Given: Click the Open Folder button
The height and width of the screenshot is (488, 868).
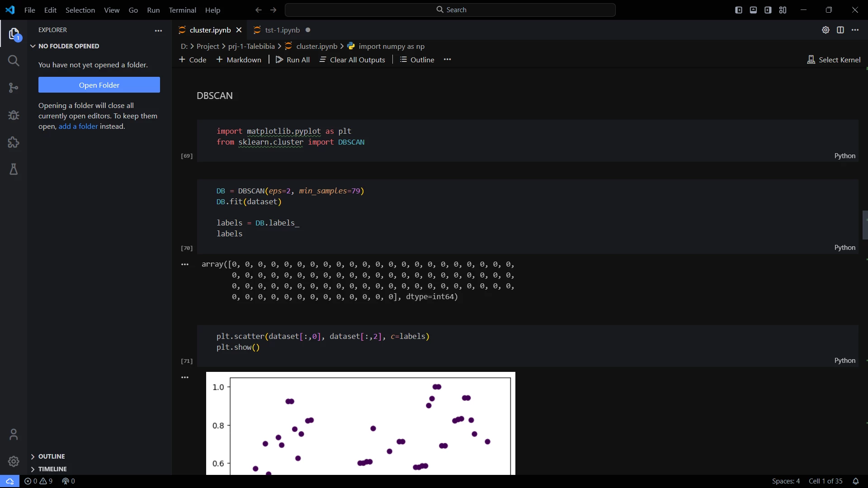Looking at the screenshot, I should tap(99, 85).
